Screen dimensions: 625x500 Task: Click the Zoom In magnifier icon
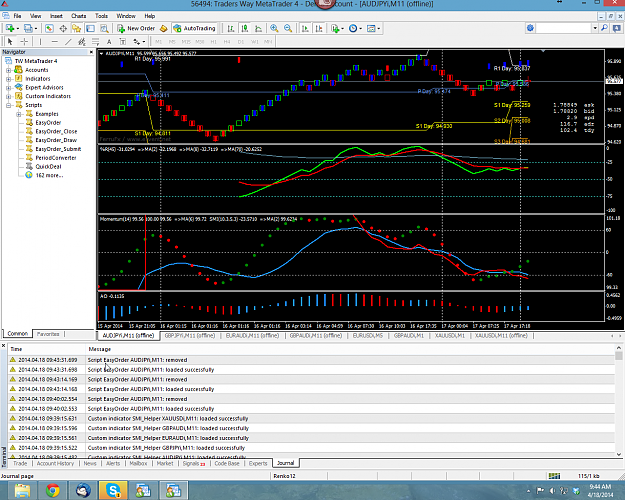(274, 28)
